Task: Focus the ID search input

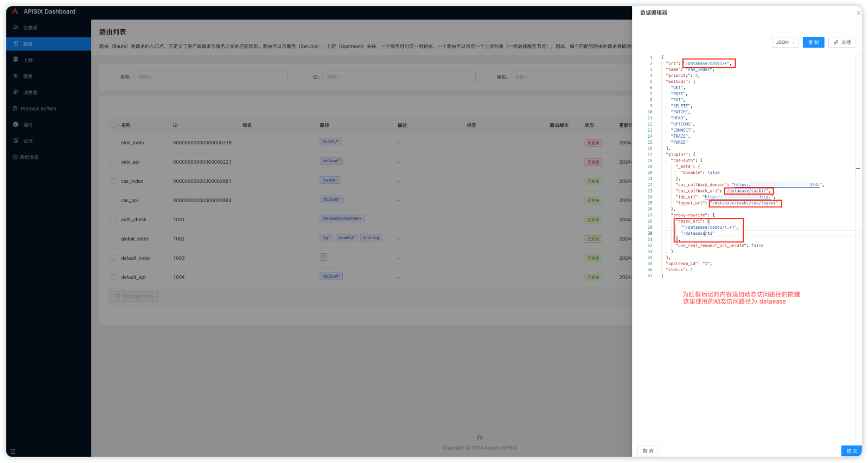Action: [x=399, y=77]
